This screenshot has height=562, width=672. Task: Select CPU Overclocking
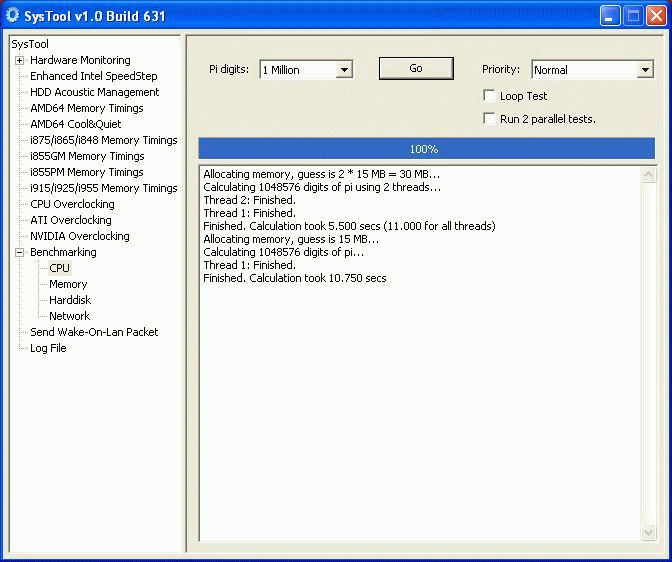pyautogui.click(x=72, y=204)
